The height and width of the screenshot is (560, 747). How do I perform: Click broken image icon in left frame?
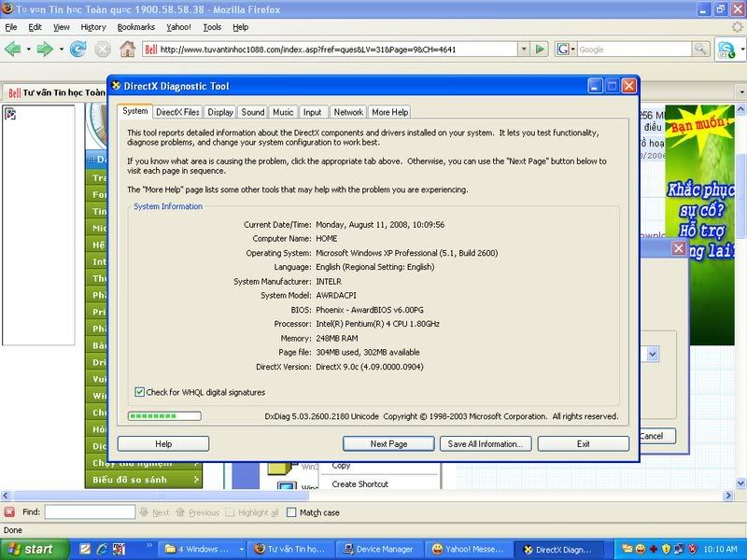(10, 114)
